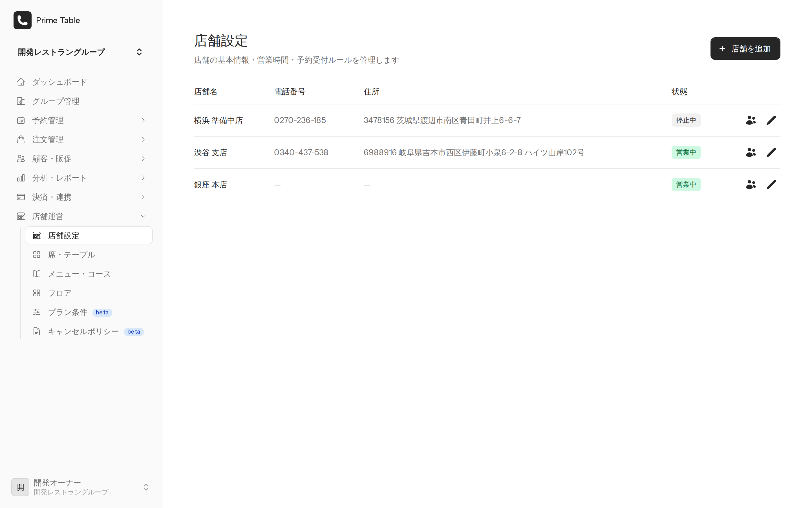Screen dimensions: 812x508
Task: Edit 渋谷 支店 with pencil icon
Action: coord(771,152)
